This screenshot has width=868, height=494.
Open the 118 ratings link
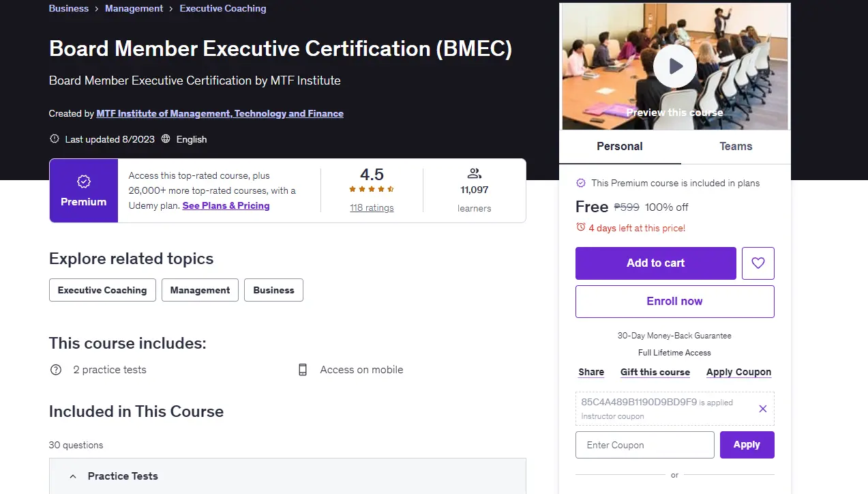tap(372, 207)
